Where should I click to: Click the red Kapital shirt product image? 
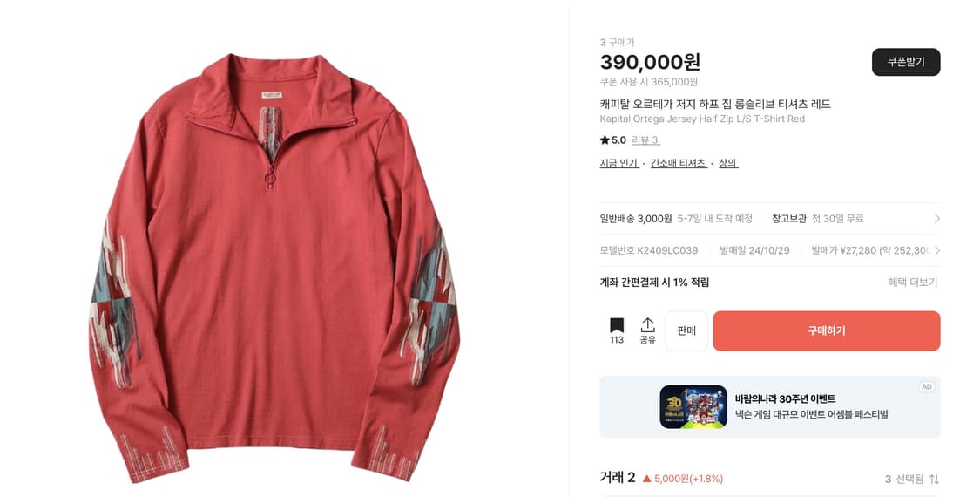tap(275, 269)
